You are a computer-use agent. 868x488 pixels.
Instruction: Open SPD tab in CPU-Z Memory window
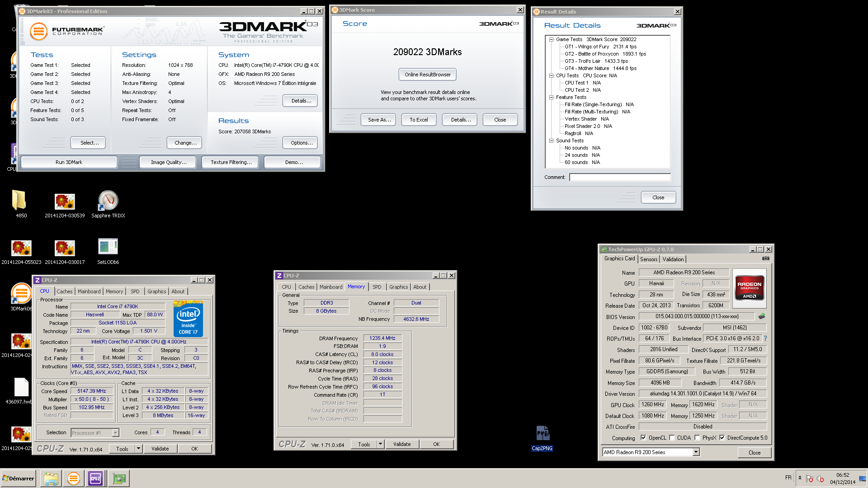pyautogui.click(x=377, y=287)
